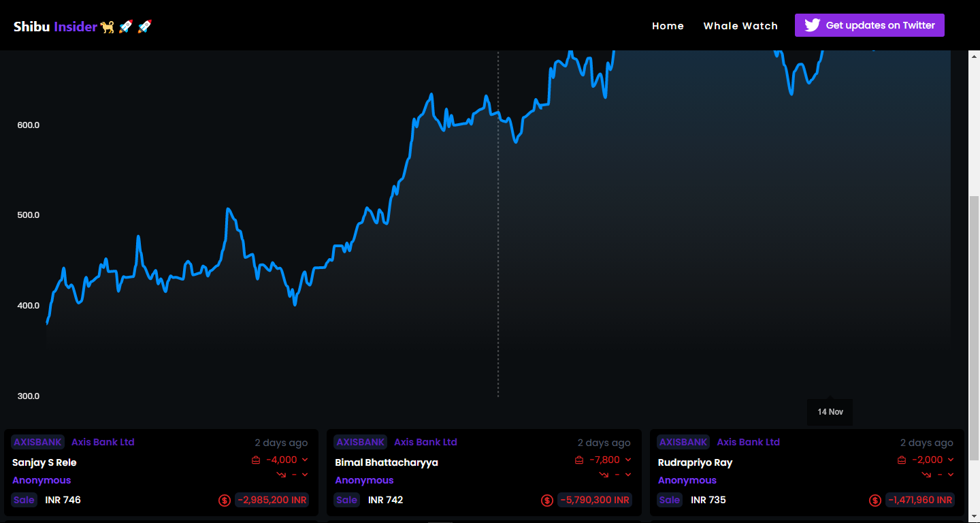Image resolution: width=980 pixels, height=523 pixels.
Task: Click the dog emoji in site logo
Action: 108,27
